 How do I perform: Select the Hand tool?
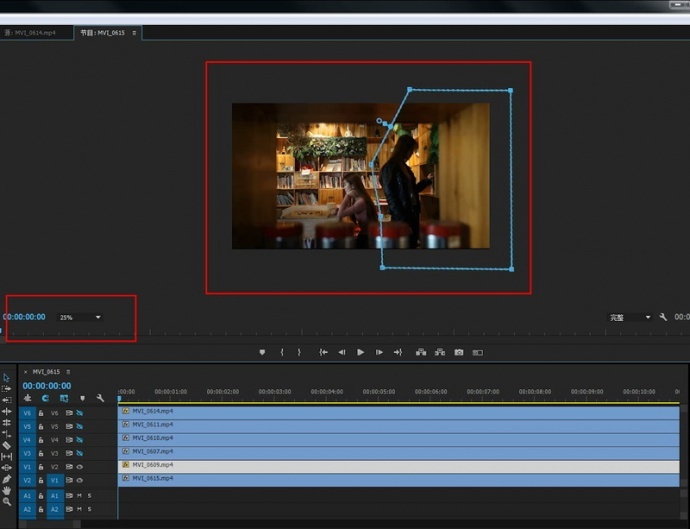coord(6,490)
